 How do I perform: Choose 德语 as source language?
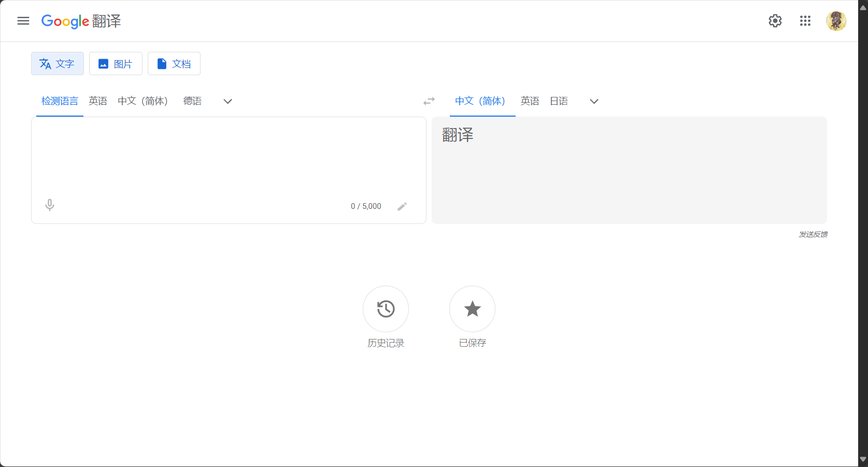click(192, 101)
